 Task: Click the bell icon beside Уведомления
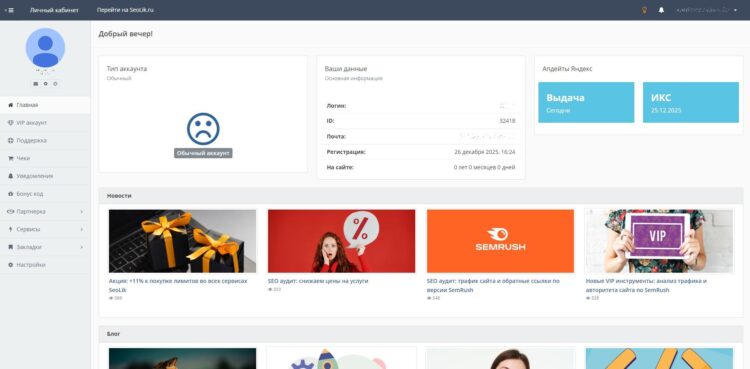point(11,176)
